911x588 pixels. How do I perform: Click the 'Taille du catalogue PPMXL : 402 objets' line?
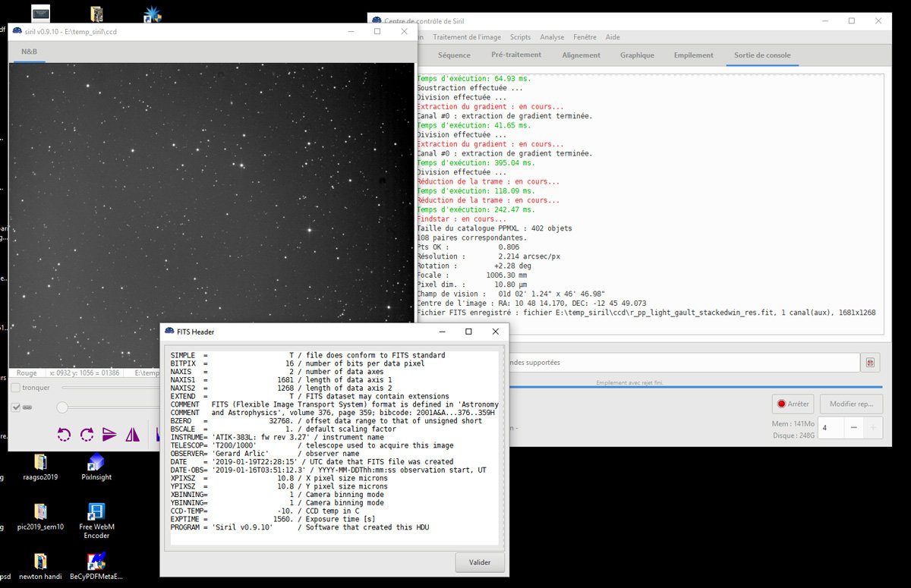[494, 228]
